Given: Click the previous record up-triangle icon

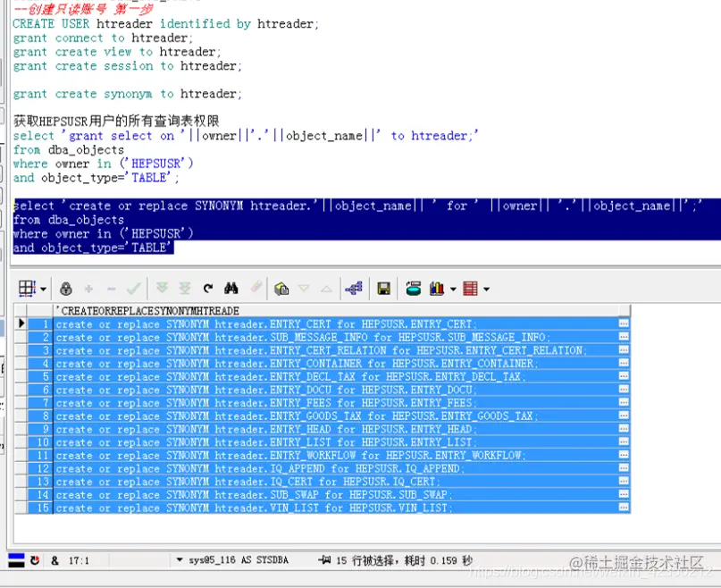Looking at the screenshot, I should click(x=326, y=289).
